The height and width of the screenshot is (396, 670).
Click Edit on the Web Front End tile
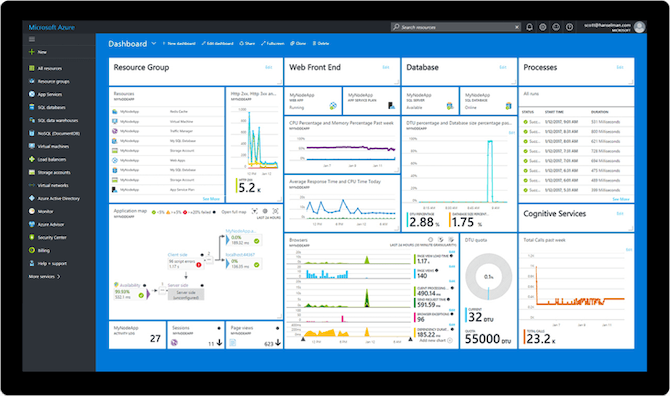coord(386,67)
